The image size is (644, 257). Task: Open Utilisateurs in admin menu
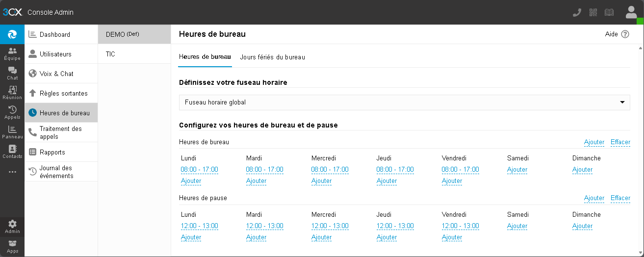pos(61,54)
